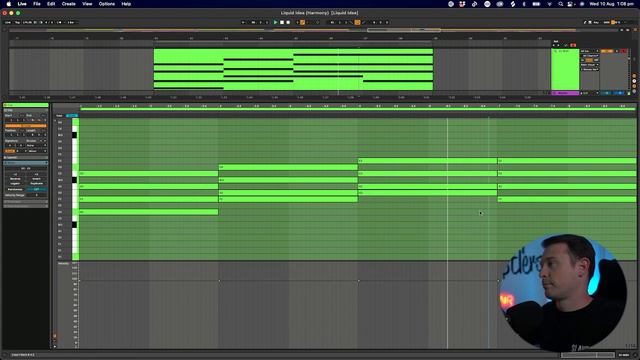Click the Legato button
This screenshot has height=360, width=640.
tap(15, 184)
